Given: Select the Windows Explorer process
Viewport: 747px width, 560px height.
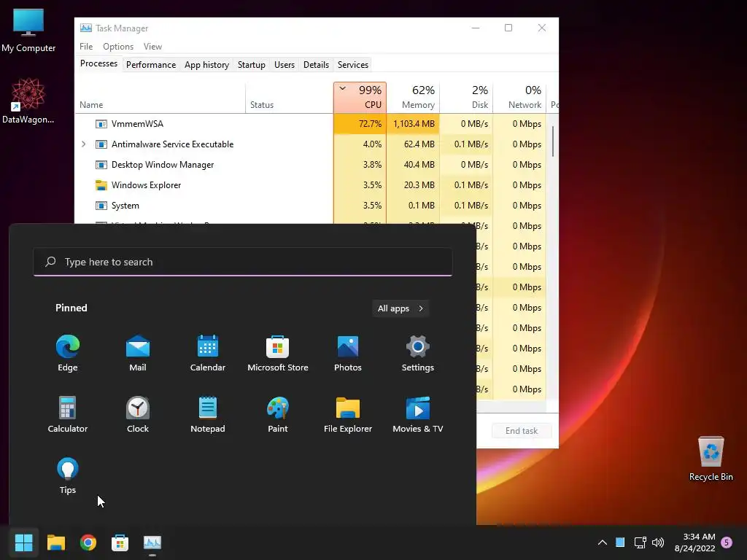Looking at the screenshot, I should tap(311, 185).
